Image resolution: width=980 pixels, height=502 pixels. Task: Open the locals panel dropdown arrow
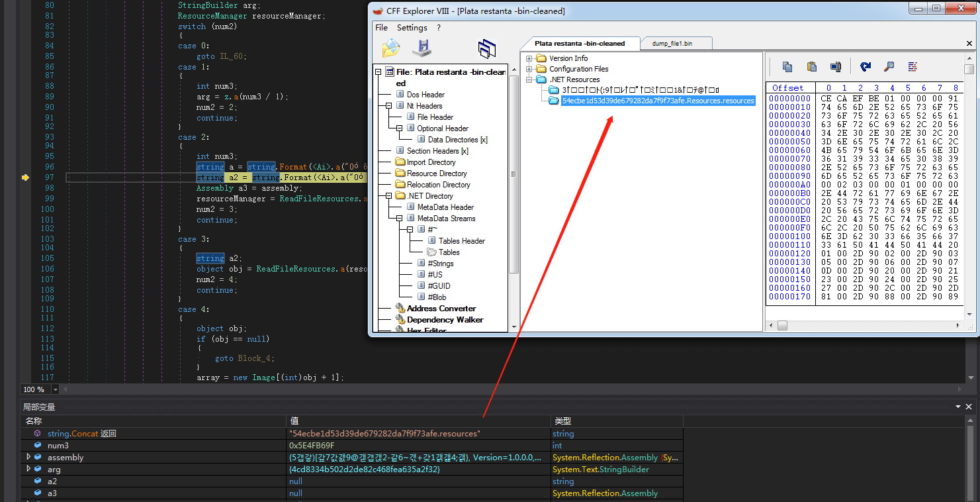click(958, 407)
